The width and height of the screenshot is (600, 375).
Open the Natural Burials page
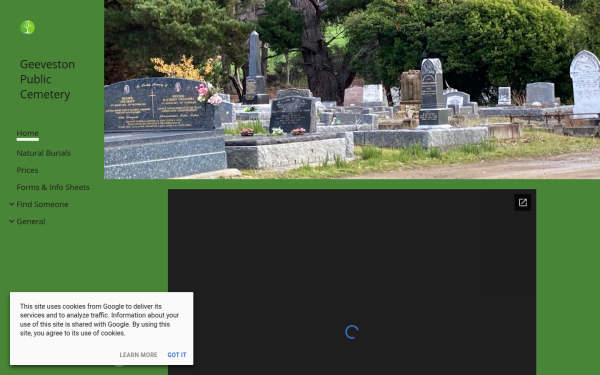[44, 153]
